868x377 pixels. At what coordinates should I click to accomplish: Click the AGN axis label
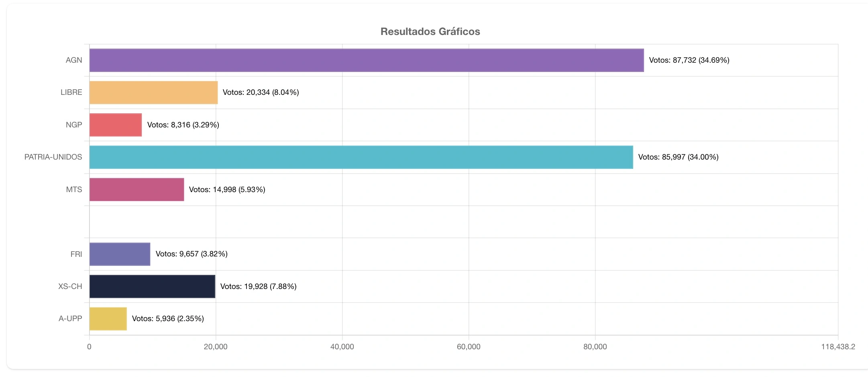point(74,60)
